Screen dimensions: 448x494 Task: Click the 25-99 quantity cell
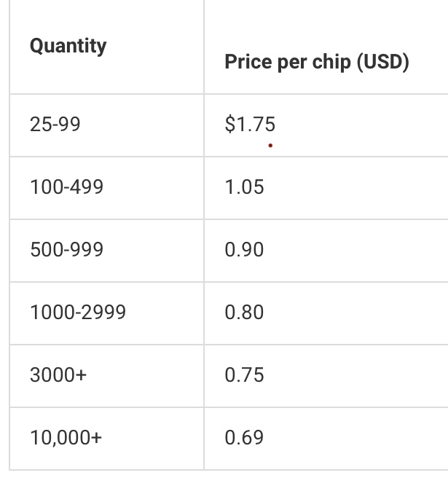tap(55, 125)
